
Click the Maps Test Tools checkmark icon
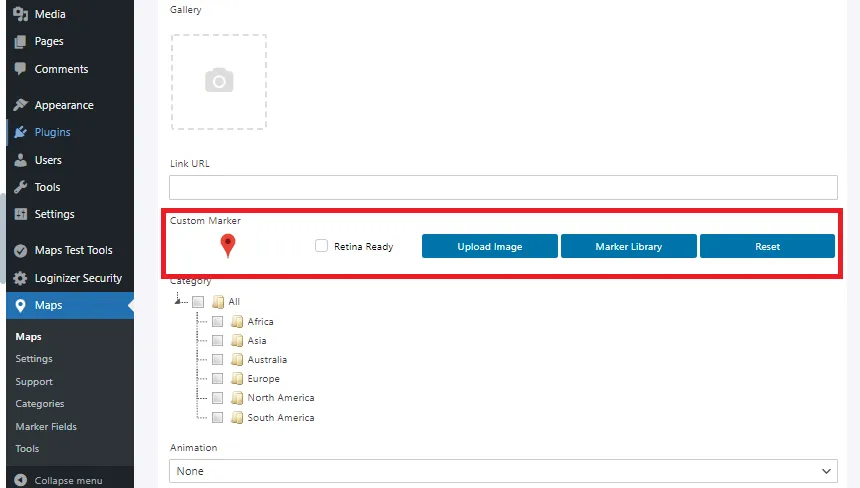(20, 251)
